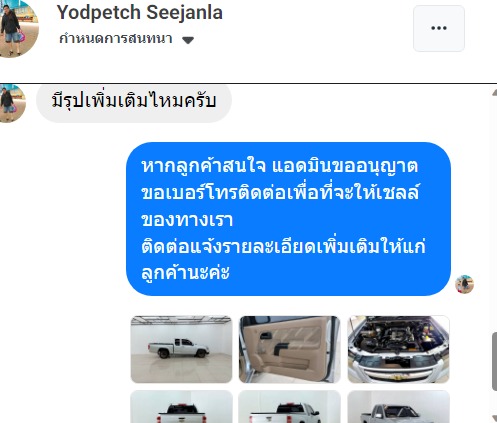The image size is (497, 423).
Task: Click the empty scrollbar track above the thumb
Action: click(x=494, y=213)
